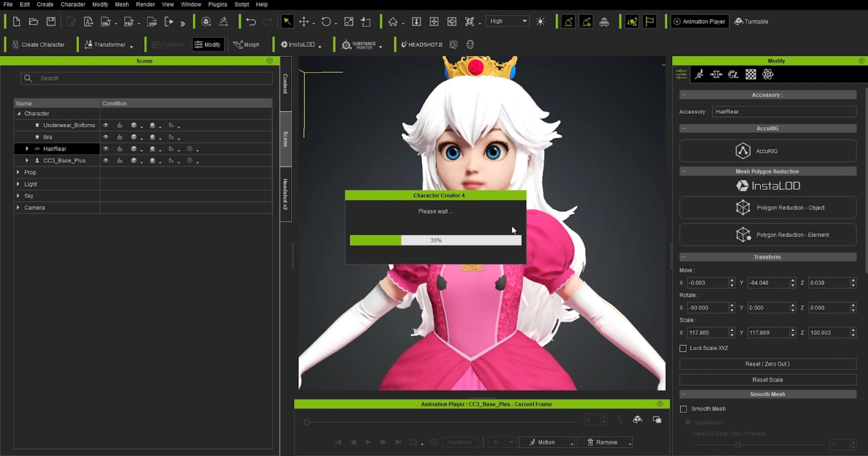Save the project with disk icon

point(51,22)
